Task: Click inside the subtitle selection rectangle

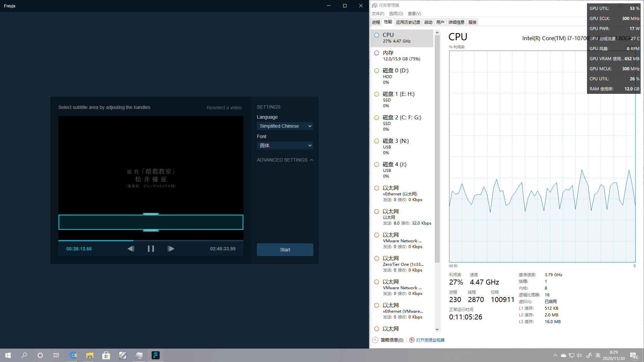Action: (x=151, y=222)
